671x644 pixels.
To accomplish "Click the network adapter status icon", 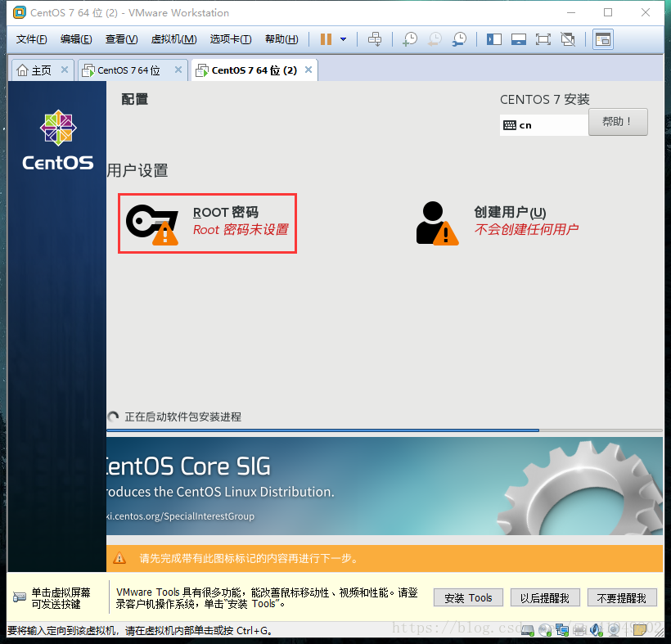I will point(562,630).
